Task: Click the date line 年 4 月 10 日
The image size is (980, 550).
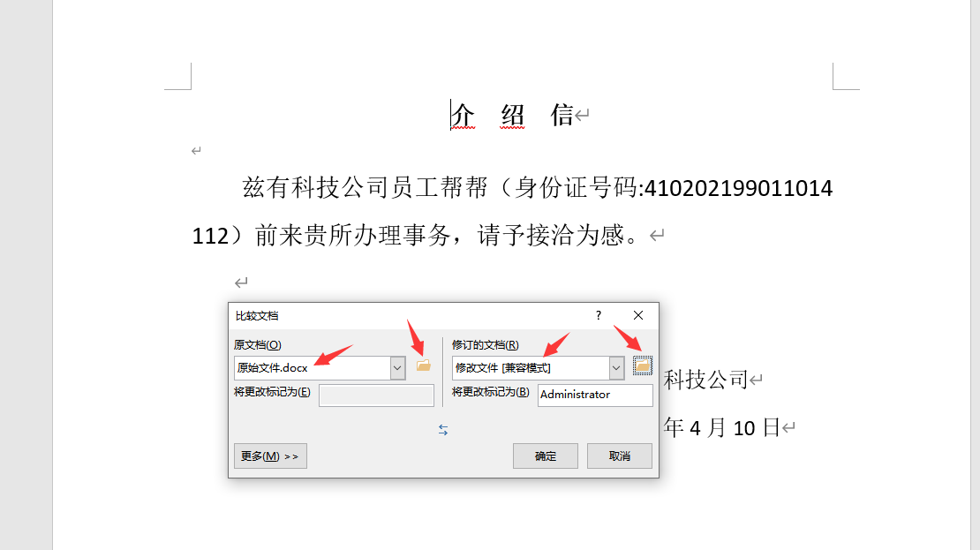Action: 722,428
